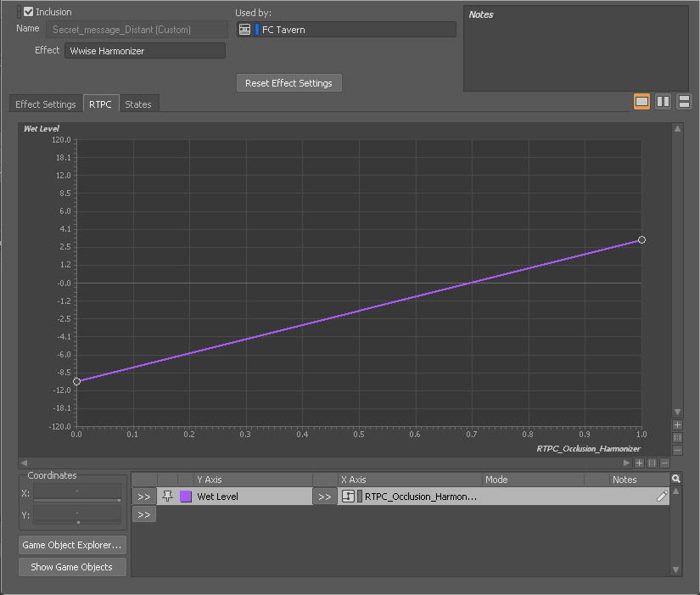Click the X Axis column header
This screenshot has height=595, width=700.
[x=410, y=480]
